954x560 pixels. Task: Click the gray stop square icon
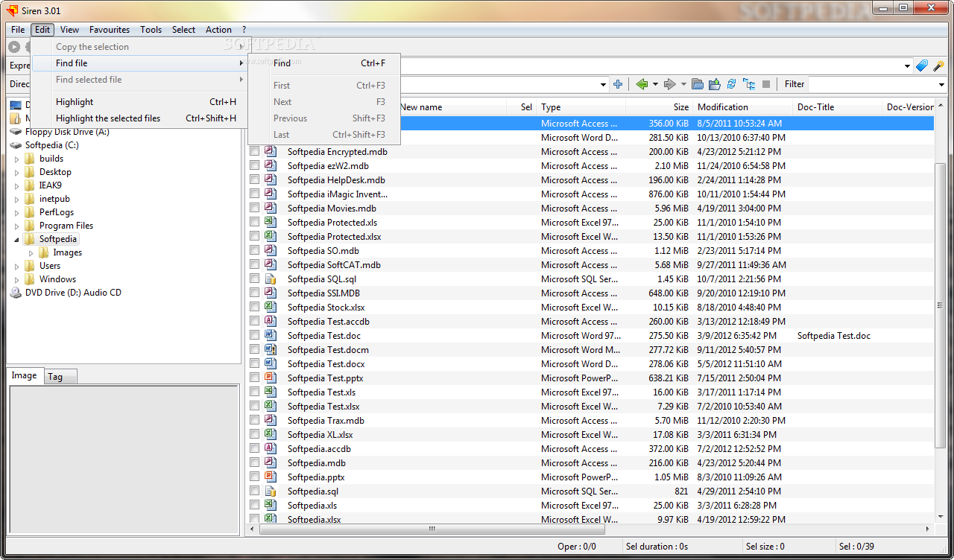765,84
